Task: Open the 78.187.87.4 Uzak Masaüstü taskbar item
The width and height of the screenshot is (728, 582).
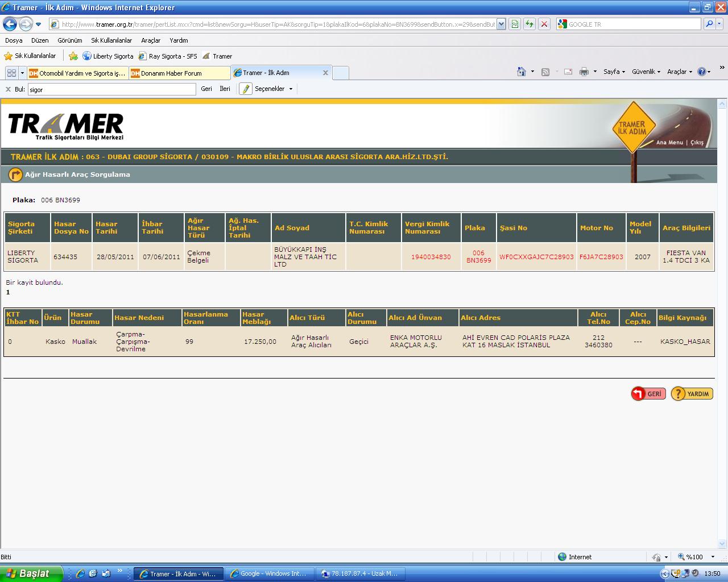Action: point(361,573)
